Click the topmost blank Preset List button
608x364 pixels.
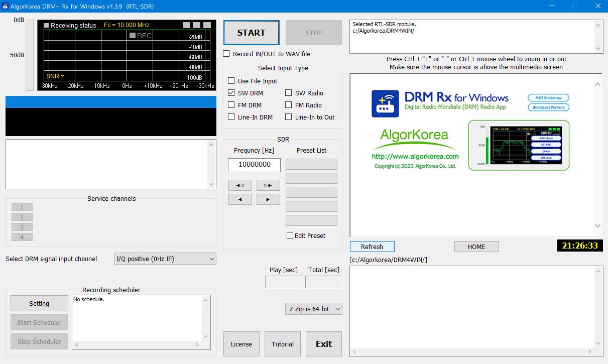point(311,164)
